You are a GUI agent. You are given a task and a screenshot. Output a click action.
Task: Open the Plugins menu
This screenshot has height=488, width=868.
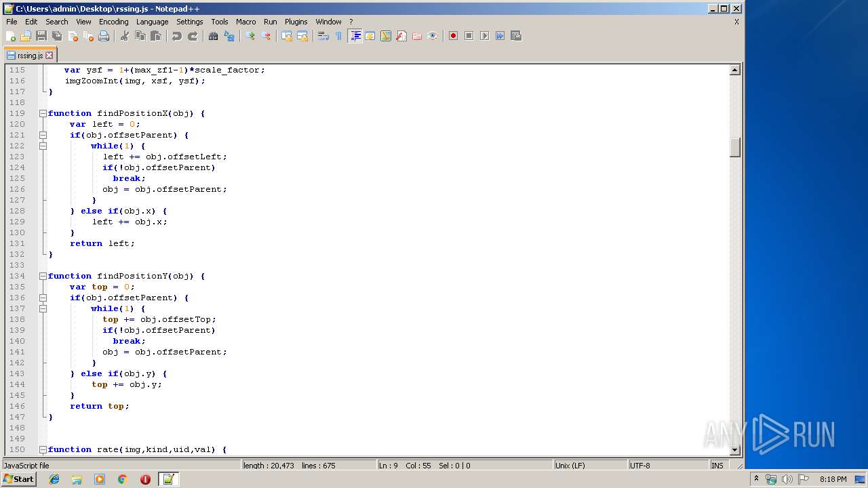tap(296, 22)
